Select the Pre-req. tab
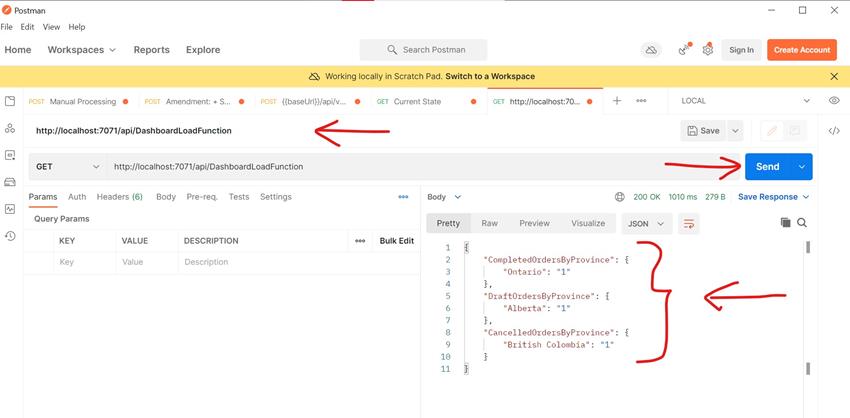 pyautogui.click(x=202, y=197)
